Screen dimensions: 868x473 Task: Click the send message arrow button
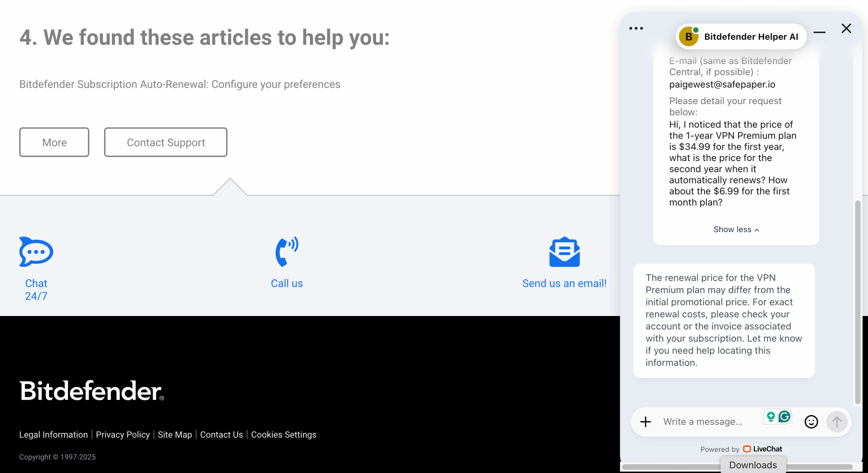(x=836, y=422)
